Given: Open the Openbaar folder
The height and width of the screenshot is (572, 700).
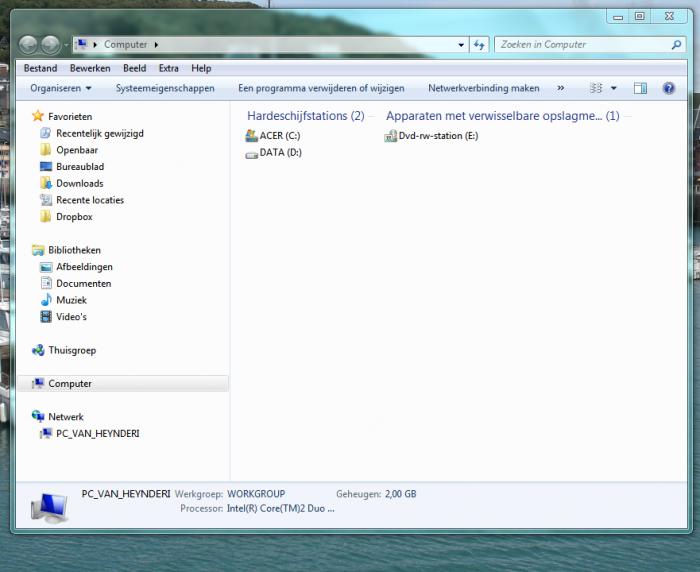Looking at the screenshot, I should click(77, 150).
